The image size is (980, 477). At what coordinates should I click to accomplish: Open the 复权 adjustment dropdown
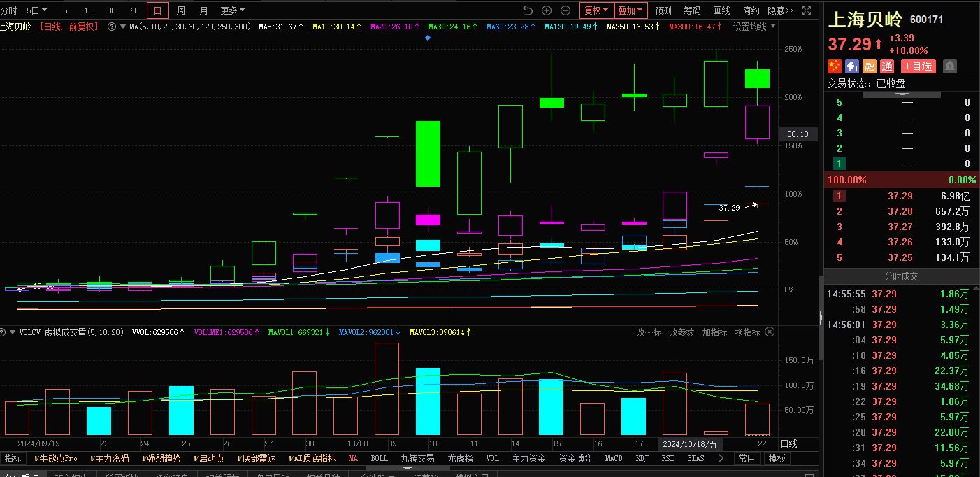pos(596,10)
